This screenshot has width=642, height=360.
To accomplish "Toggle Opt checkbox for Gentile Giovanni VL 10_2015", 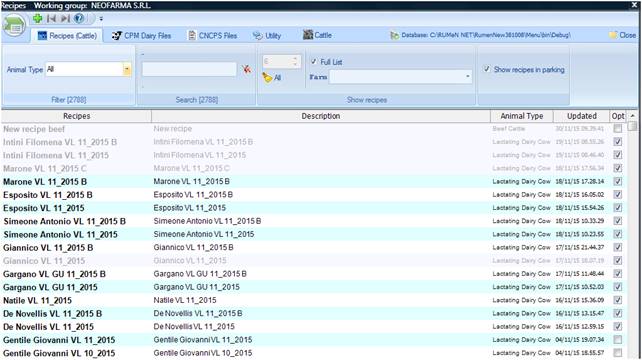I will [617, 353].
